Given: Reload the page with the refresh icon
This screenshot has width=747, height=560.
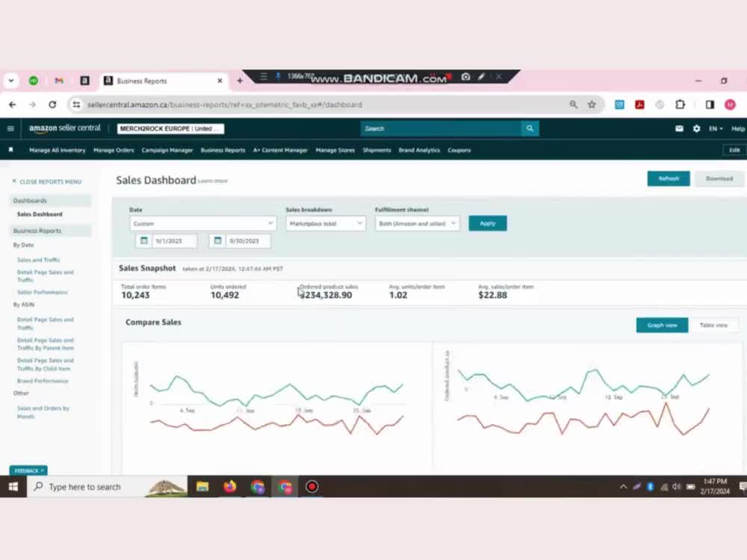Looking at the screenshot, I should [x=52, y=105].
